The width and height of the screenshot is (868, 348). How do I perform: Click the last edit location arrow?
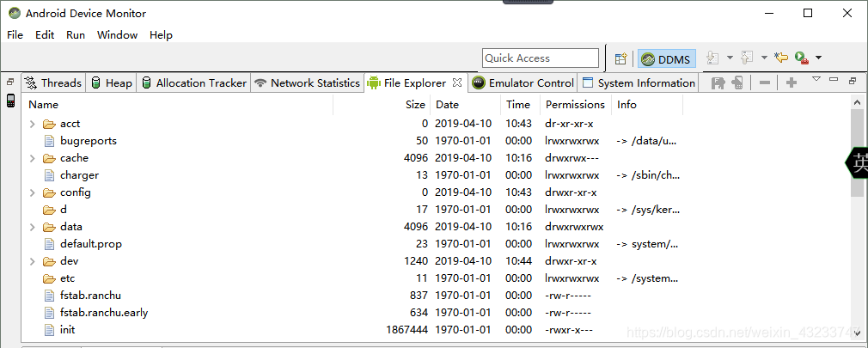click(781, 58)
